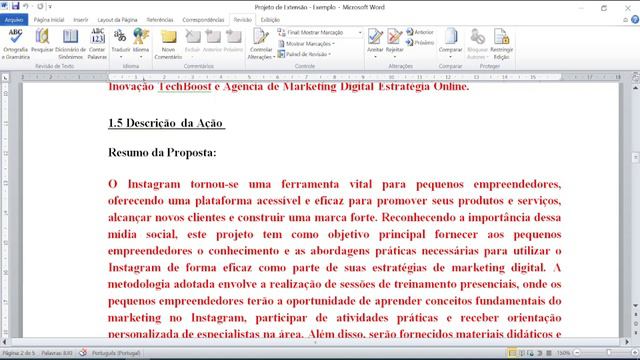The image size is (640, 360).
Task: Save the document with the disk icon
Action: click(16, 7)
